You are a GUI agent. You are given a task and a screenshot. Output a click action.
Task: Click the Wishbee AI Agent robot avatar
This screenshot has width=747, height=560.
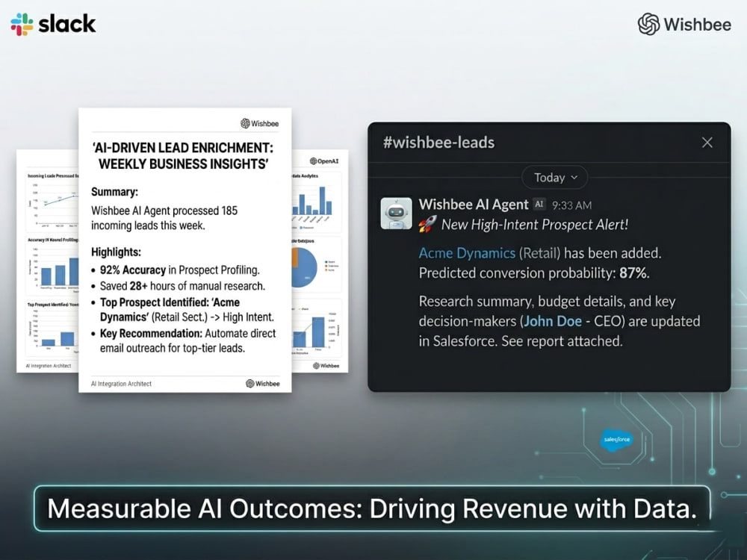click(397, 214)
